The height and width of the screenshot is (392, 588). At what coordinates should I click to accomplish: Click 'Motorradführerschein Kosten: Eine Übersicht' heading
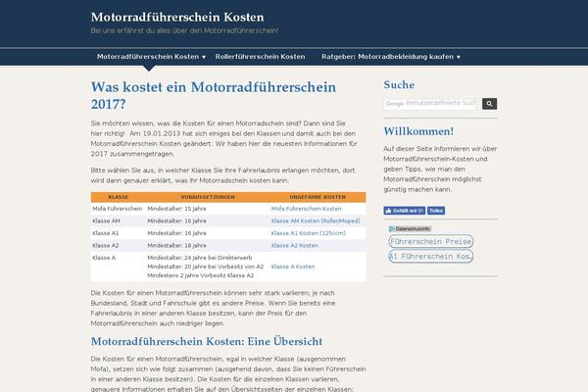(207, 342)
